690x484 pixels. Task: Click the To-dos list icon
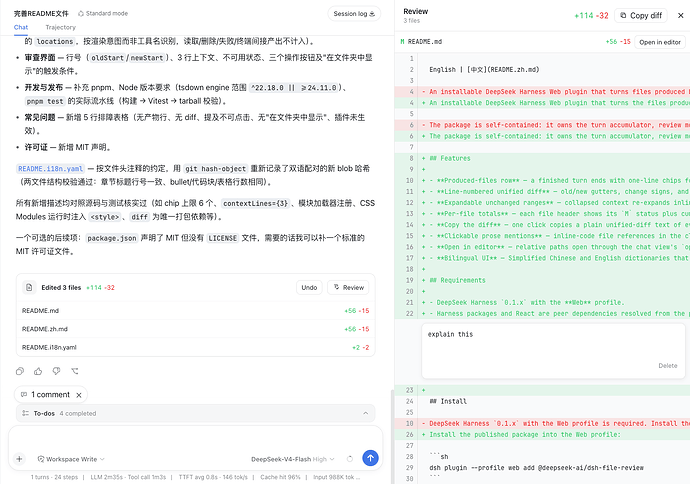click(x=26, y=413)
